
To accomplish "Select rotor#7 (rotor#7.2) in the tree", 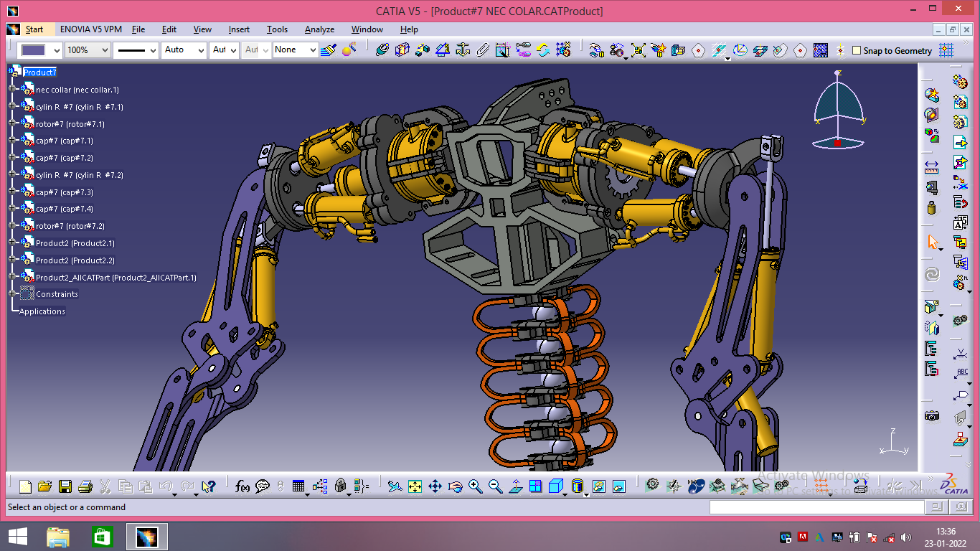I will point(70,225).
